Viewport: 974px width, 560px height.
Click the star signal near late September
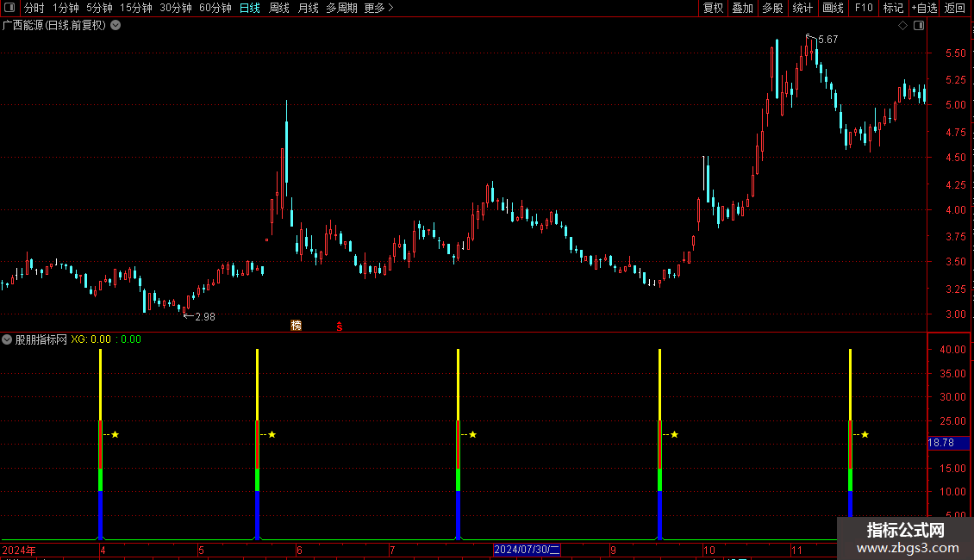(x=675, y=434)
